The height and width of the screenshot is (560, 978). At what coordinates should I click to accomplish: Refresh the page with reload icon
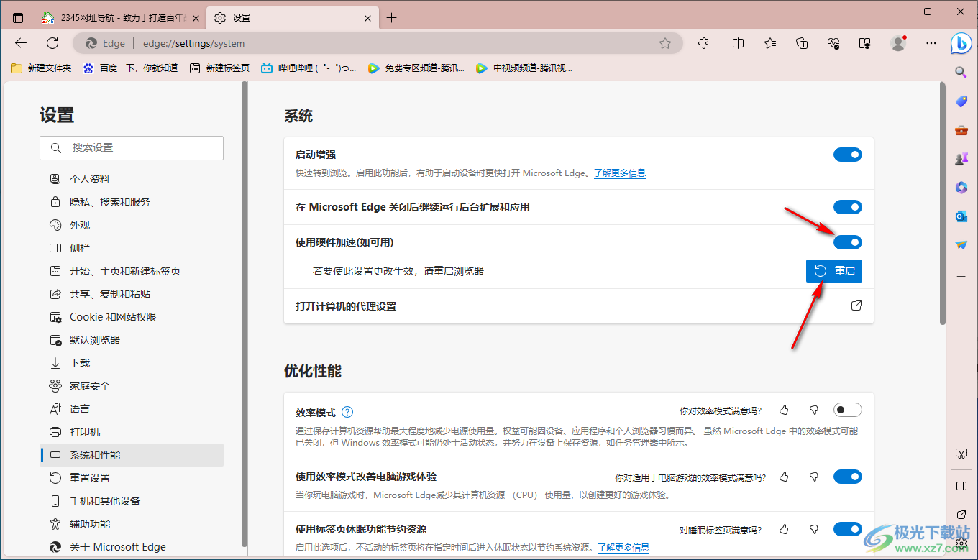(x=52, y=43)
